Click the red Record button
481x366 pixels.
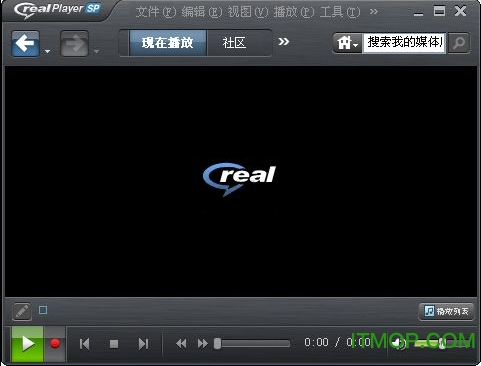click(55, 344)
